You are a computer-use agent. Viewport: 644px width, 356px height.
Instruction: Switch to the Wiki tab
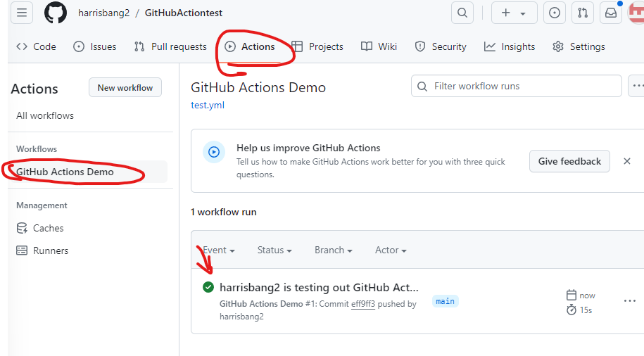click(379, 47)
